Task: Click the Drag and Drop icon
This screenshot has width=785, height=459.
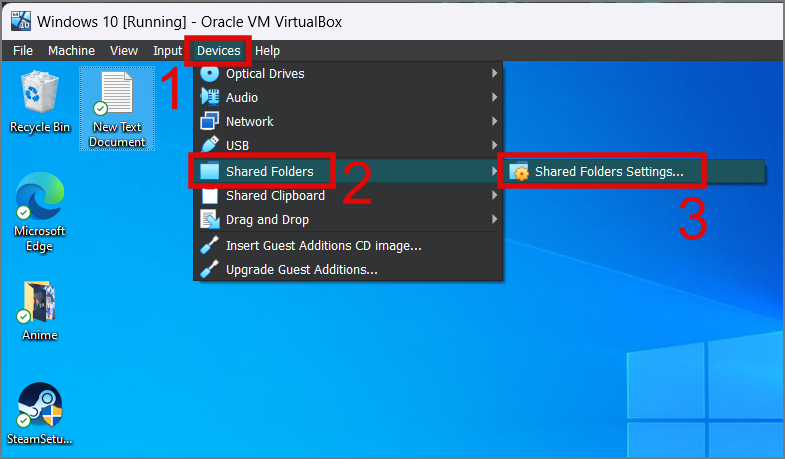Action: pyautogui.click(x=210, y=219)
